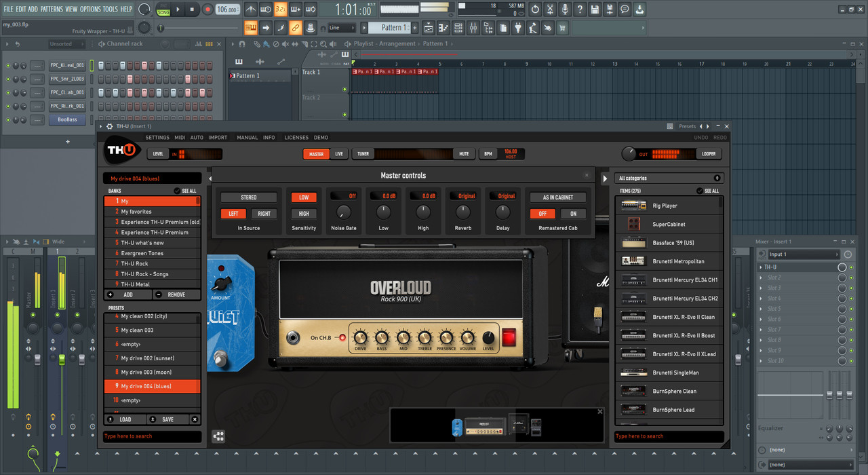Click the SAVE preset button
Screen dimensions: 868x475
[x=167, y=419]
